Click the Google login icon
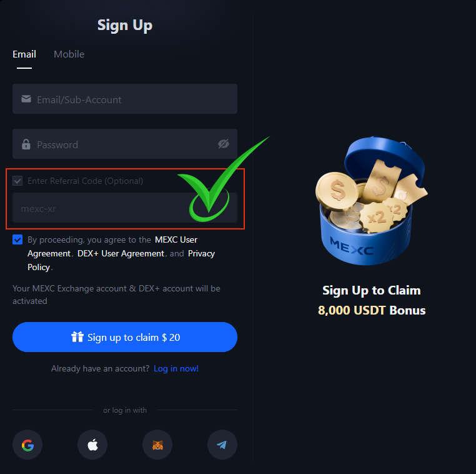The image size is (476, 474). point(27,445)
